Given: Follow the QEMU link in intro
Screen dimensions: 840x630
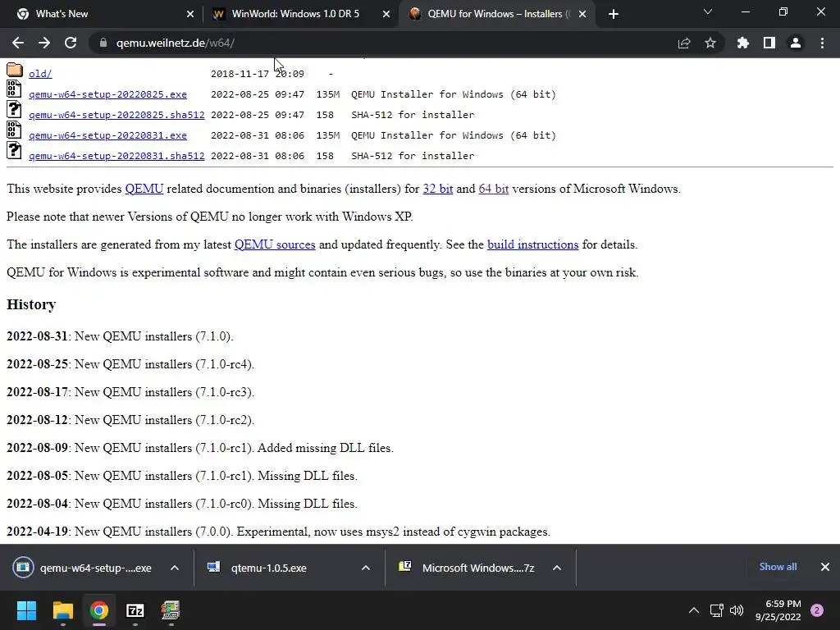Looking at the screenshot, I should click(144, 189).
